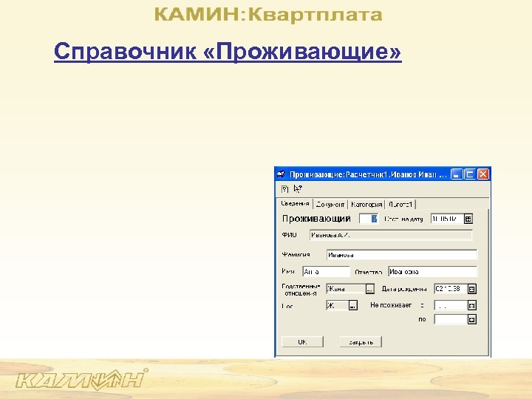Open the Пол selection button
The width and height of the screenshot is (532, 399).
pos(353,305)
